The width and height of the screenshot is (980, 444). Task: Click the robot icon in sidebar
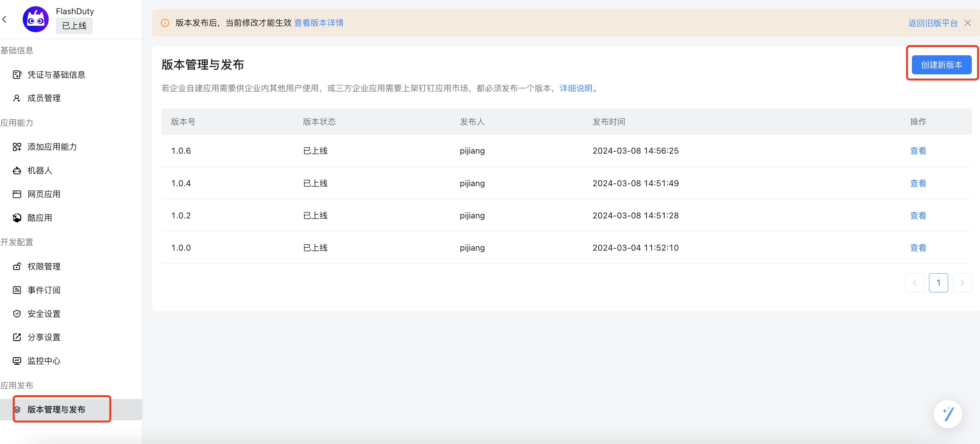(17, 170)
